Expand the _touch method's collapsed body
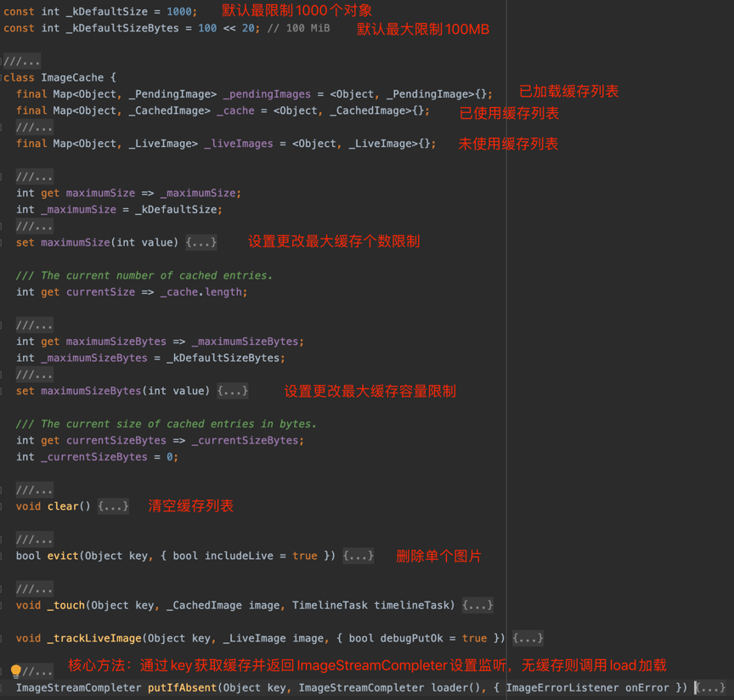The image size is (734, 700). pyautogui.click(x=477, y=605)
